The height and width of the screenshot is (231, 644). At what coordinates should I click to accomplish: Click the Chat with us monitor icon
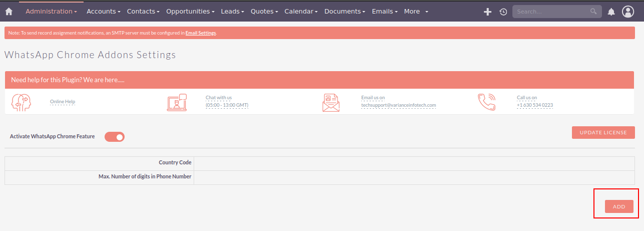(177, 102)
